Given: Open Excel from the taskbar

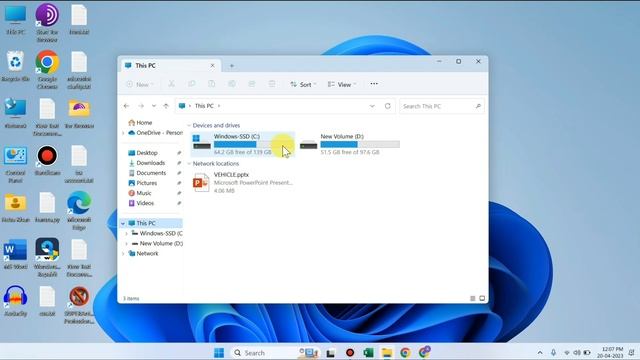Looking at the screenshot, I should [368, 353].
